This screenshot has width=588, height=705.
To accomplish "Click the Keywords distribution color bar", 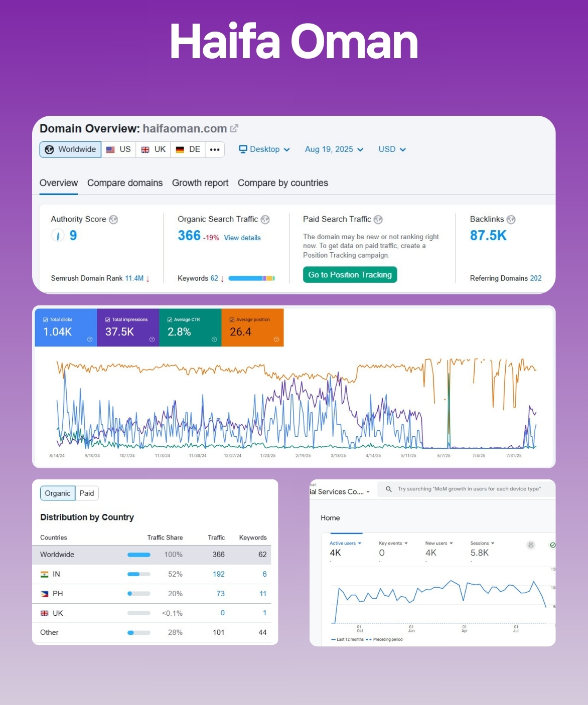I will click(x=251, y=278).
